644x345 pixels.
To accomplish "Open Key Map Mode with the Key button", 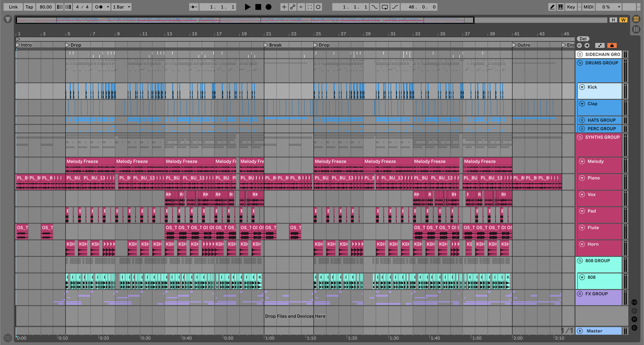I will pyautogui.click(x=571, y=7).
